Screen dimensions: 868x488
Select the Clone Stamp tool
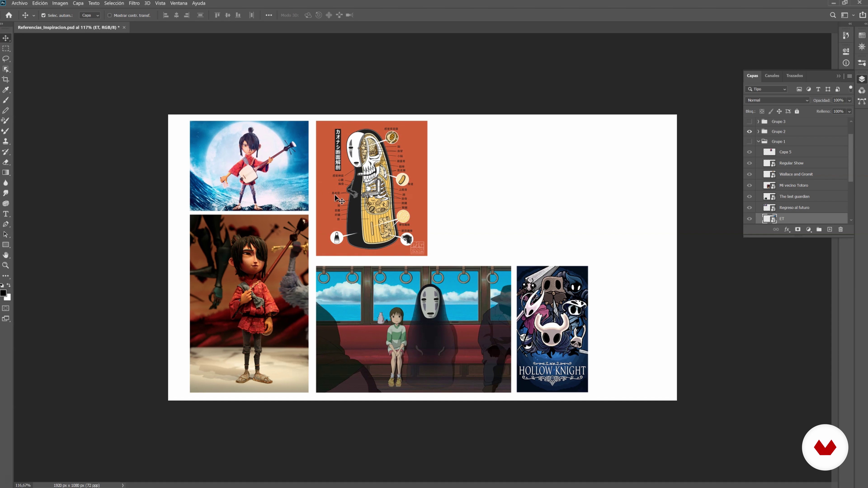point(6,141)
